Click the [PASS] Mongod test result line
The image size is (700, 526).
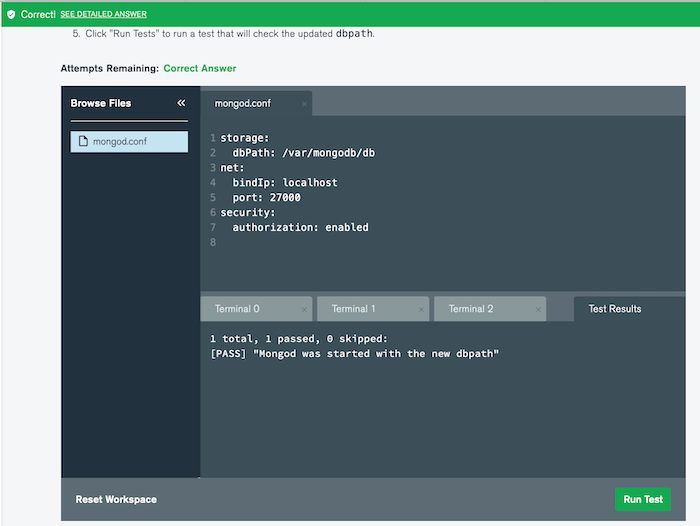[x=354, y=354]
